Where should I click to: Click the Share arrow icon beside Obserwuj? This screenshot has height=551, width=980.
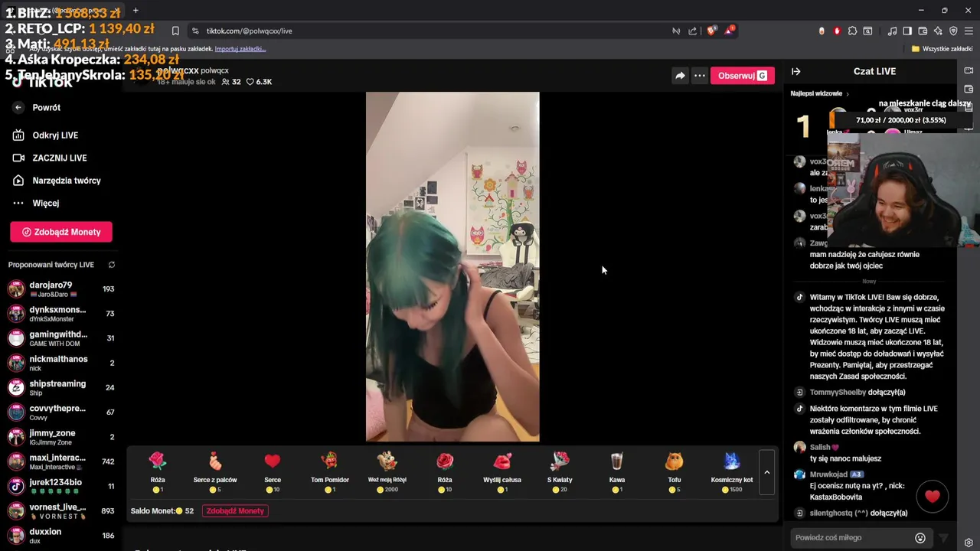pyautogui.click(x=680, y=76)
